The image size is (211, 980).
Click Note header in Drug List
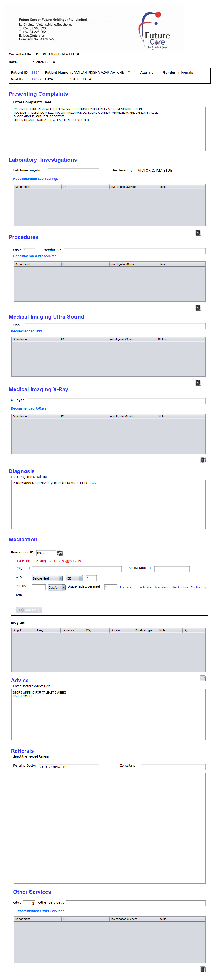[x=170, y=630]
